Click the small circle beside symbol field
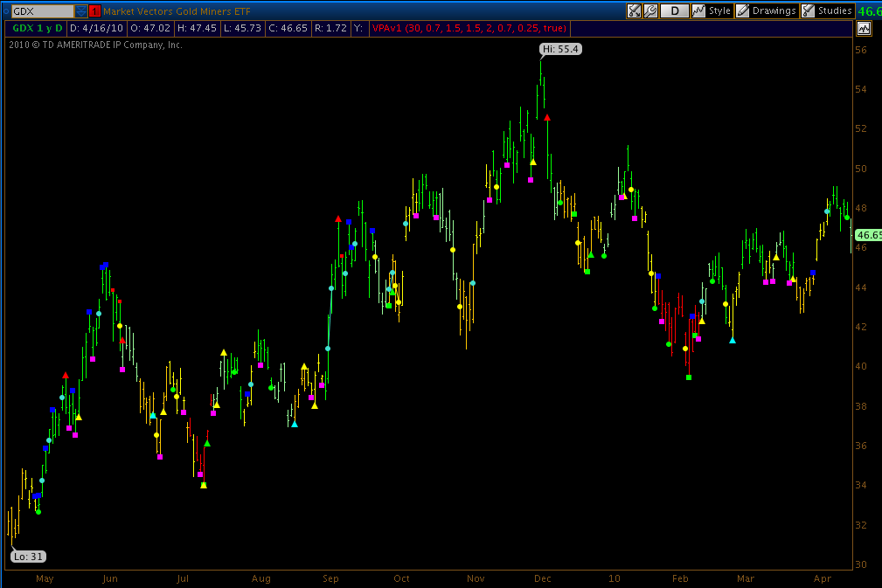The width and height of the screenshot is (882, 588). click(x=6, y=11)
